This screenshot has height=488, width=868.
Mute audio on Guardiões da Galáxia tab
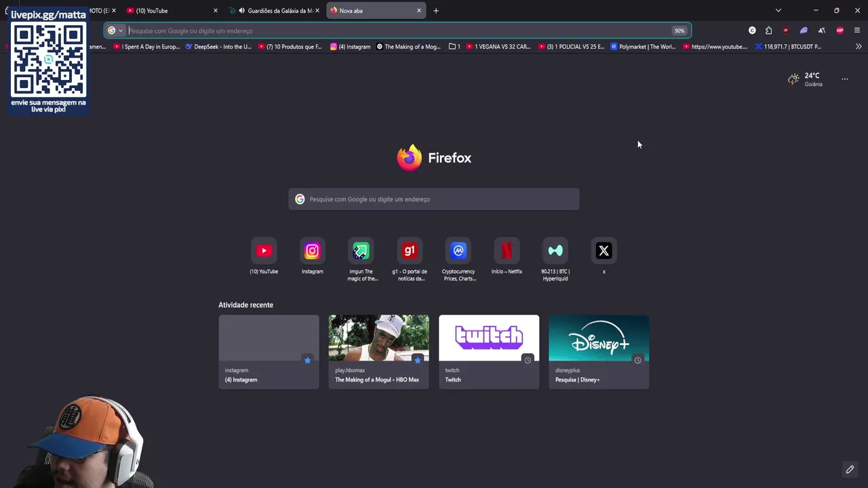[x=241, y=11]
